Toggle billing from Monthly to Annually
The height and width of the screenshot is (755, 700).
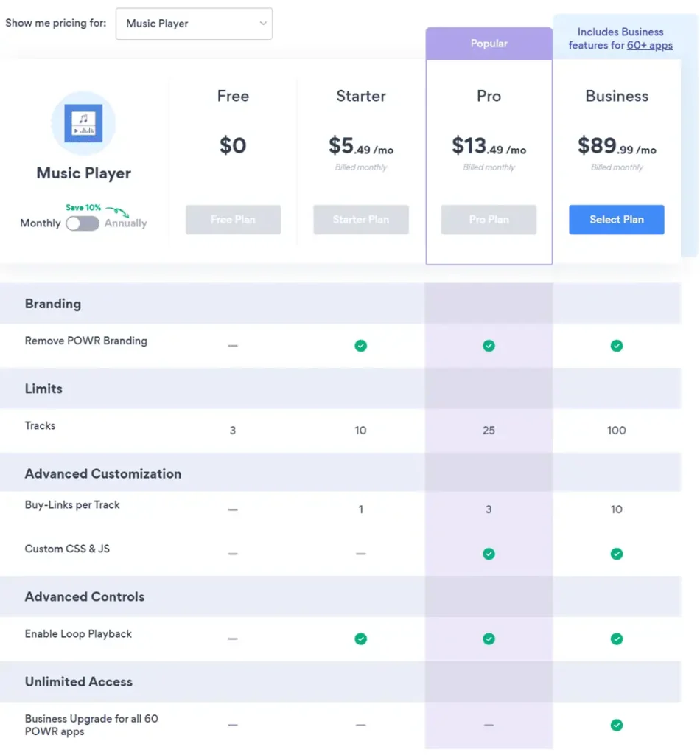pyautogui.click(x=82, y=223)
